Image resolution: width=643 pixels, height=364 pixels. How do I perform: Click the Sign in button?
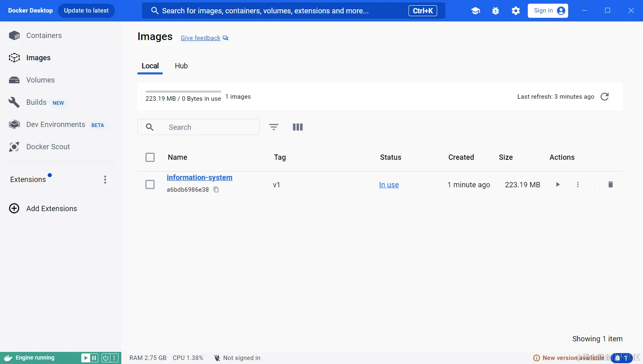[548, 11]
